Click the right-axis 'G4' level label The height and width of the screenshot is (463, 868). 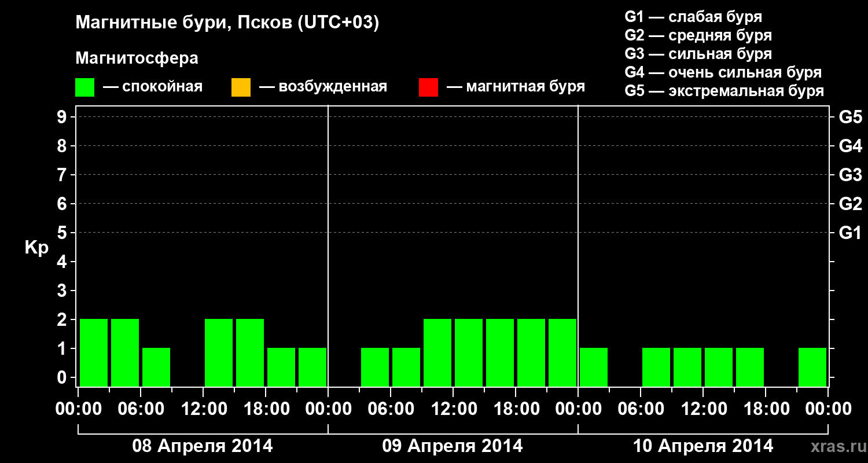(850, 146)
